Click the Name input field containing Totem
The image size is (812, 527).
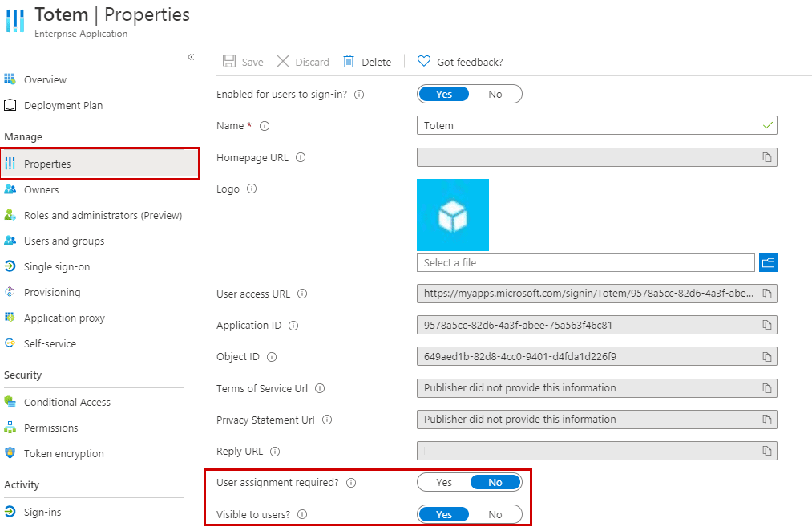point(596,125)
